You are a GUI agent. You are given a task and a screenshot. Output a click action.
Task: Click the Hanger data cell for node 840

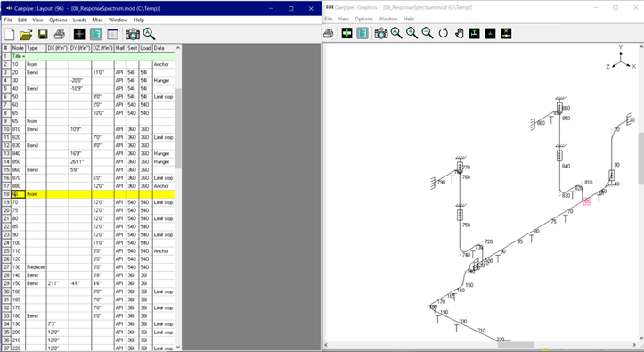point(164,153)
